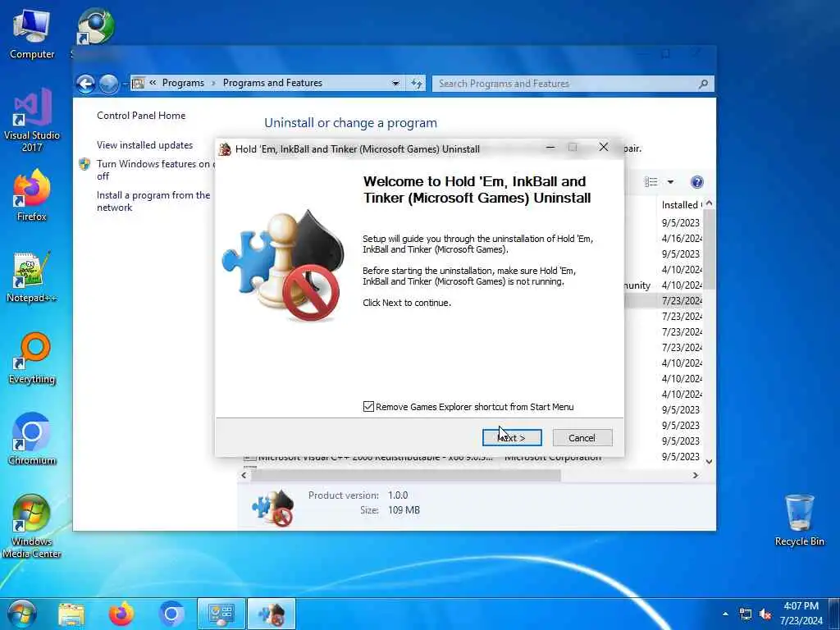Click horizontal scrollbar left arrow
840x630 pixels.
tap(244, 475)
